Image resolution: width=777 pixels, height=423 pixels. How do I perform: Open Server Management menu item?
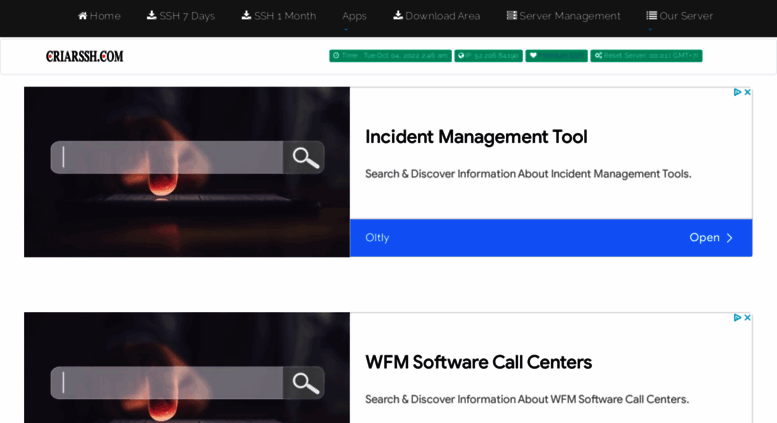[563, 16]
